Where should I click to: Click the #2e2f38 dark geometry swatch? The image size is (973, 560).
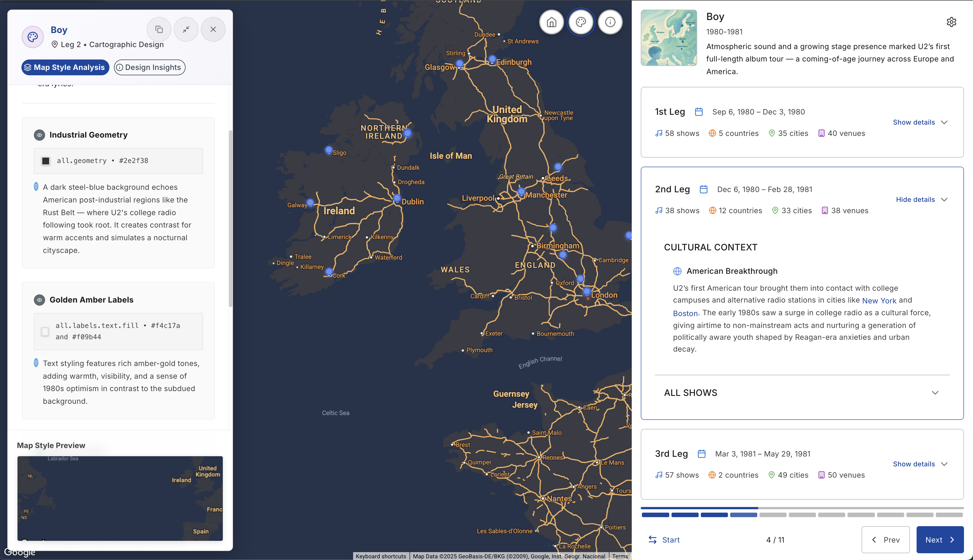click(46, 161)
